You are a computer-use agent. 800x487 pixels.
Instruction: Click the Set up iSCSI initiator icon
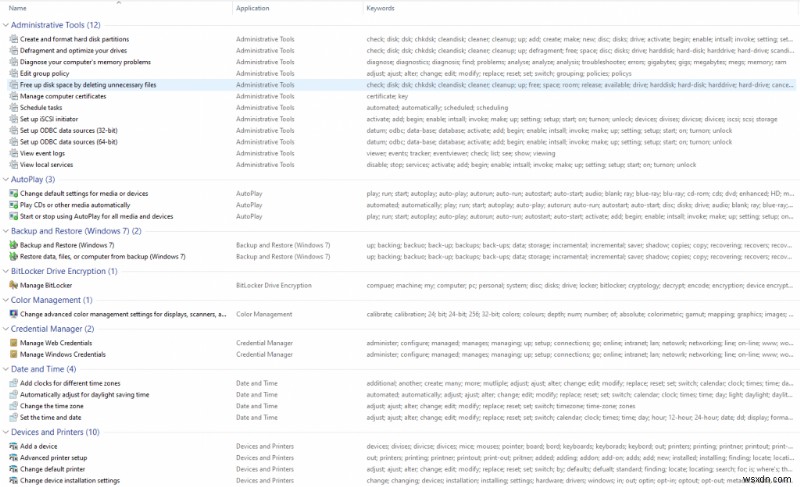(14, 119)
